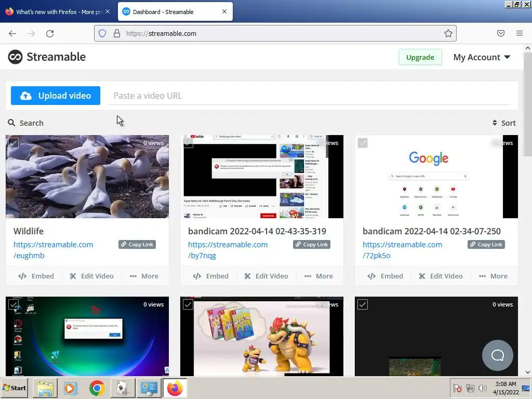Save the page to Pocket
Screen dimensions: 532x399
tap(500, 33)
